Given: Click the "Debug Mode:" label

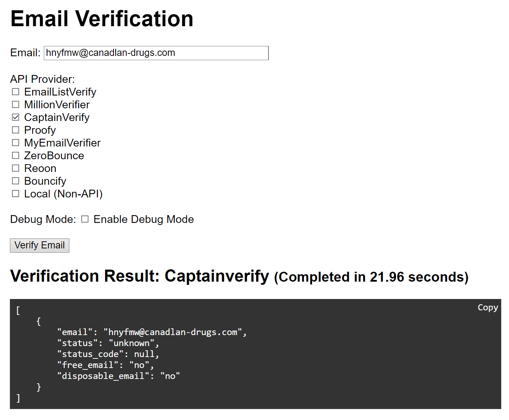Looking at the screenshot, I should point(43,219).
